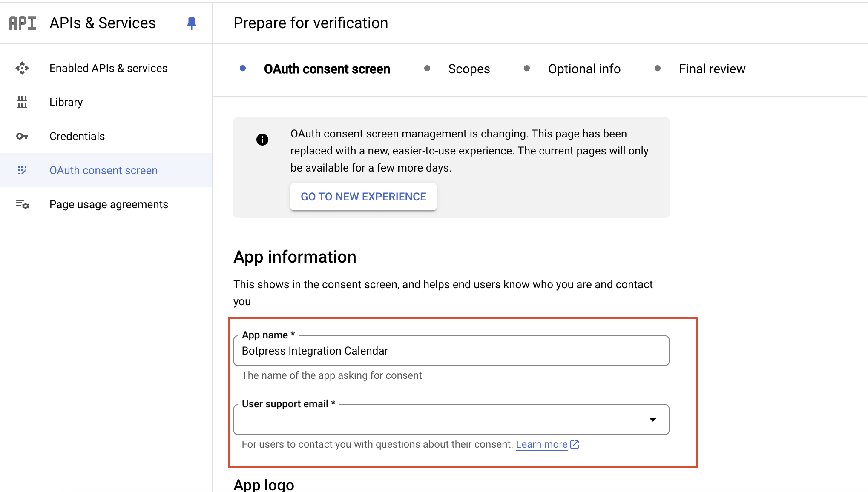868x492 pixels.
Task: Click GO TO NEW EXPERIENCE button
Action: 363,197
